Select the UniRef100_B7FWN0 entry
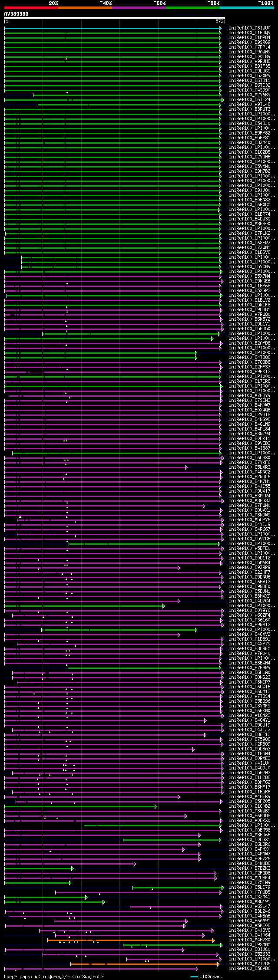The width and height of the screenshot is (278, 980). (249, 506)
